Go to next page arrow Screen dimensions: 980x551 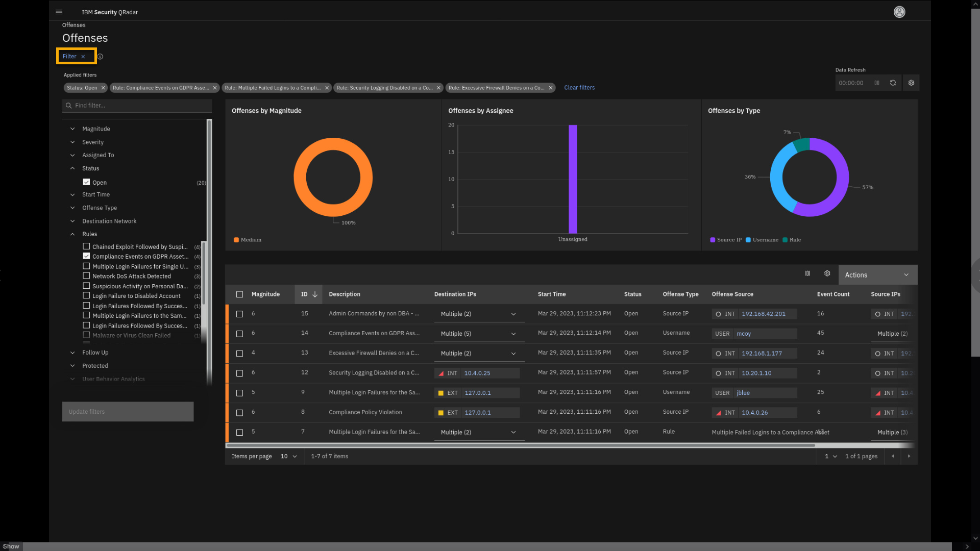click(x=909, y=456)
